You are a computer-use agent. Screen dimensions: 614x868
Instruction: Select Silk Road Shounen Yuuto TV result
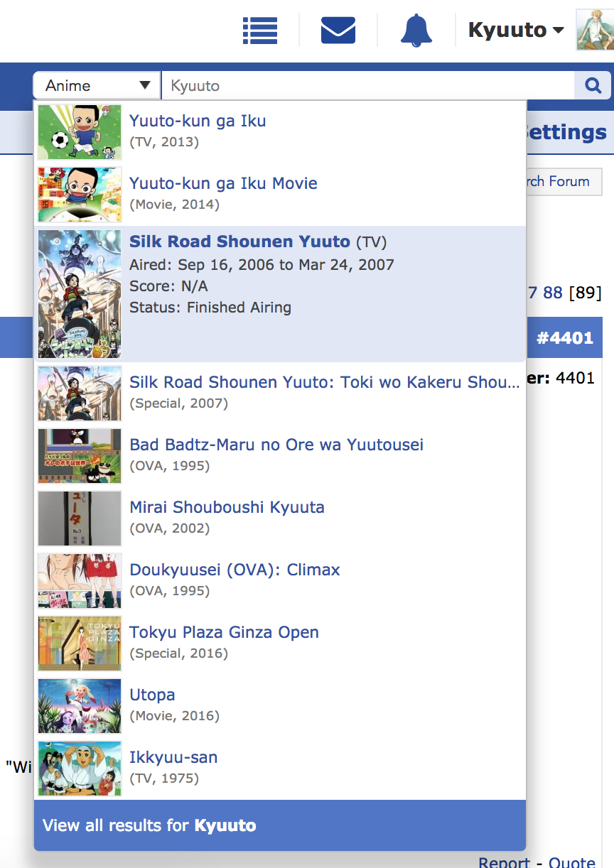[x=239, y=242]
